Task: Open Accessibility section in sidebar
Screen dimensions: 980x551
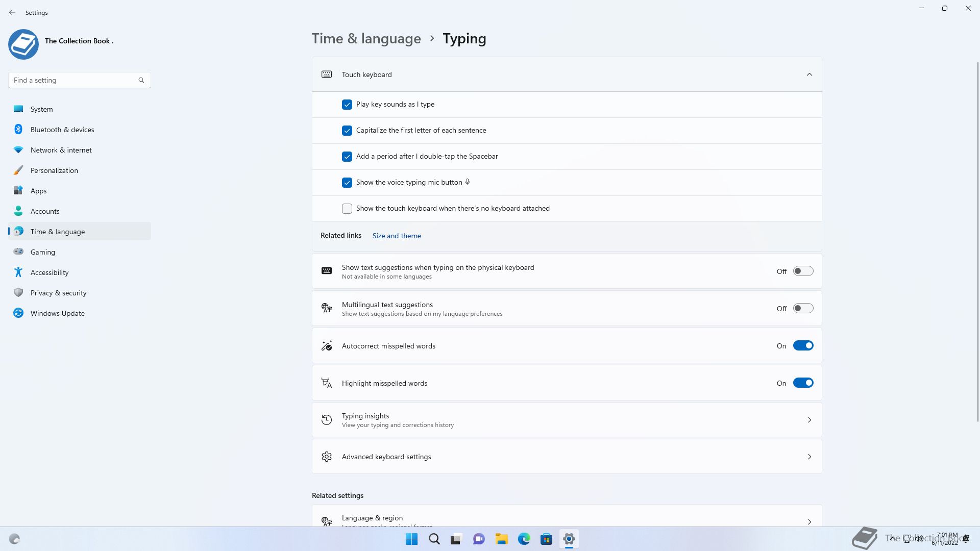Action: (50, 272)
